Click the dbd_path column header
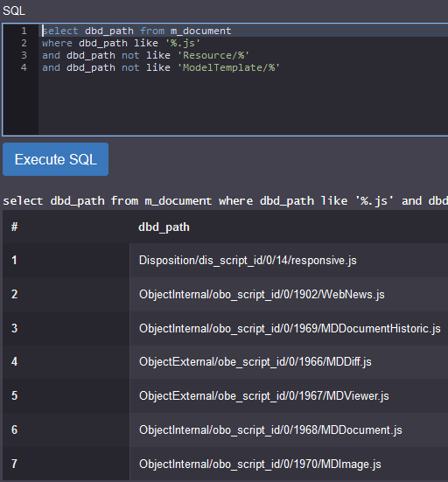Viewport: 448px width, 482px height. (164, 227)
